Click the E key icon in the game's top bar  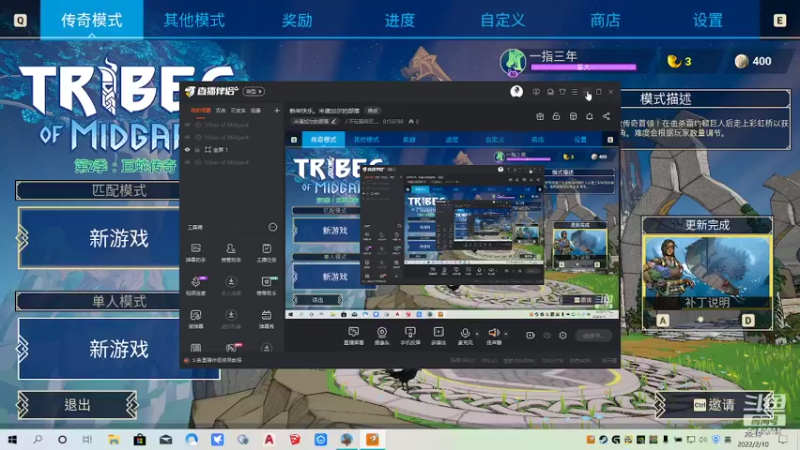point(780,20)
